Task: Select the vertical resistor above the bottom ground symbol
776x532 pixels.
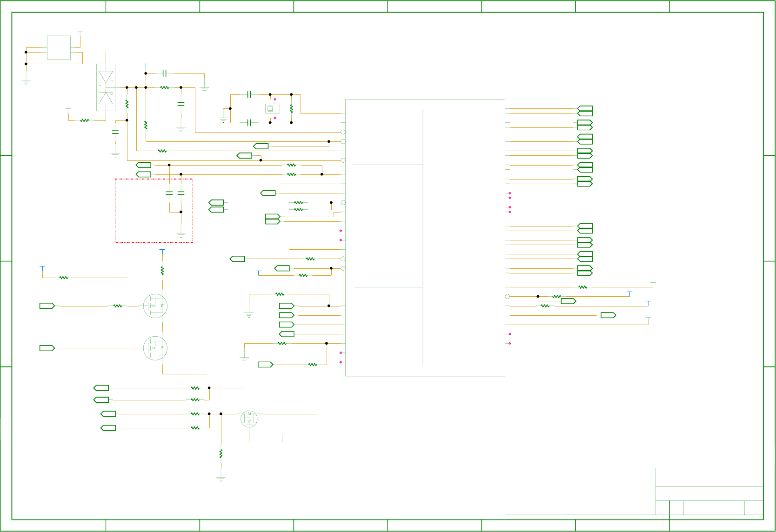Action: 221,453
